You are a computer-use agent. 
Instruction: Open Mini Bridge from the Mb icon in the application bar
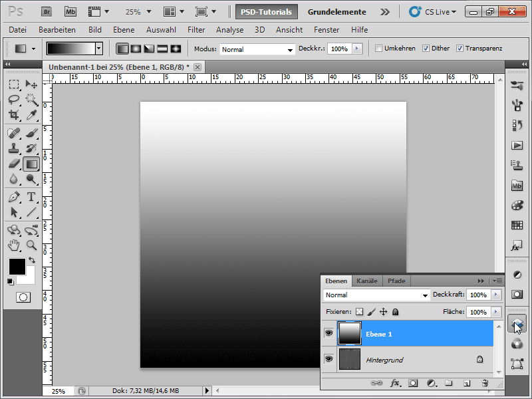pos(70,12)
